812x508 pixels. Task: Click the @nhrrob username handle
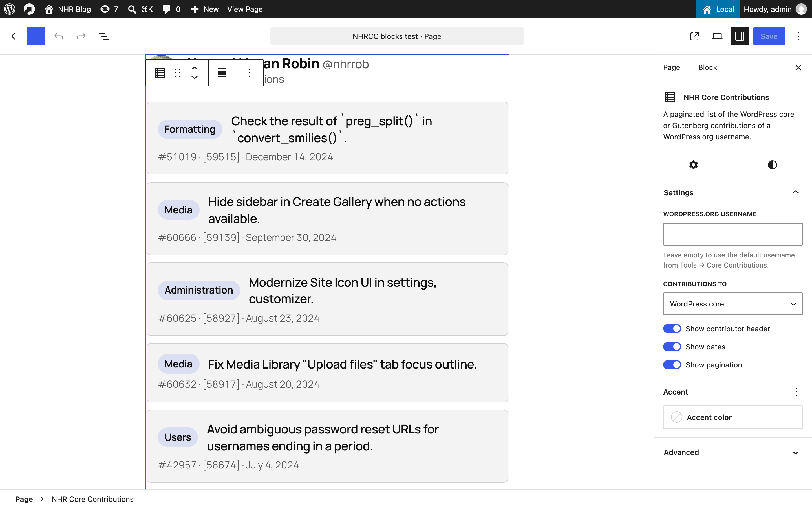click(346, 64)
